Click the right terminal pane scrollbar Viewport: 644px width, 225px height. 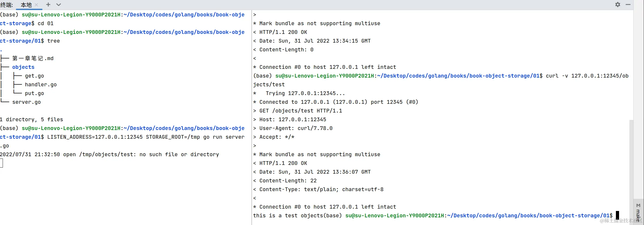tap(631, 159)
